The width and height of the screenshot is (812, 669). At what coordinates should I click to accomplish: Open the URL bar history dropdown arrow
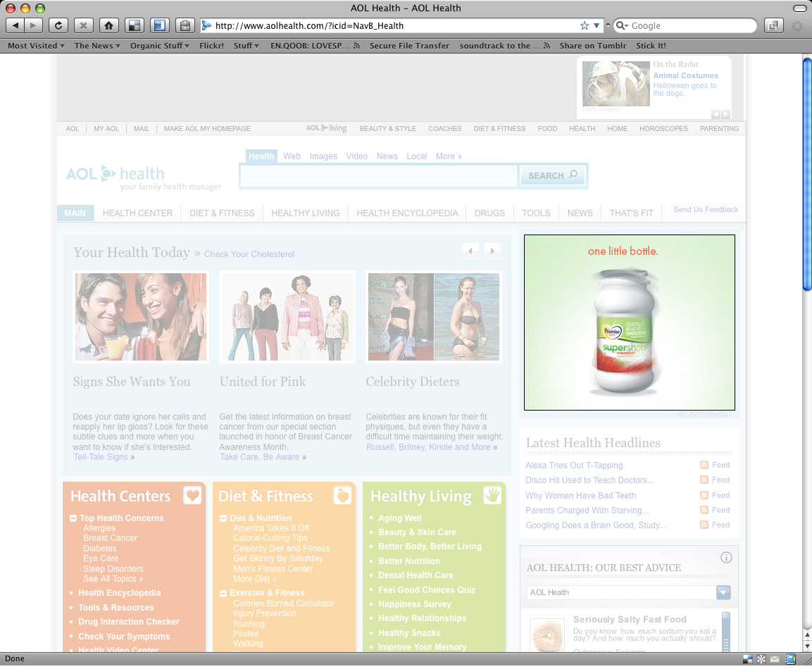(x=596, y=25)
